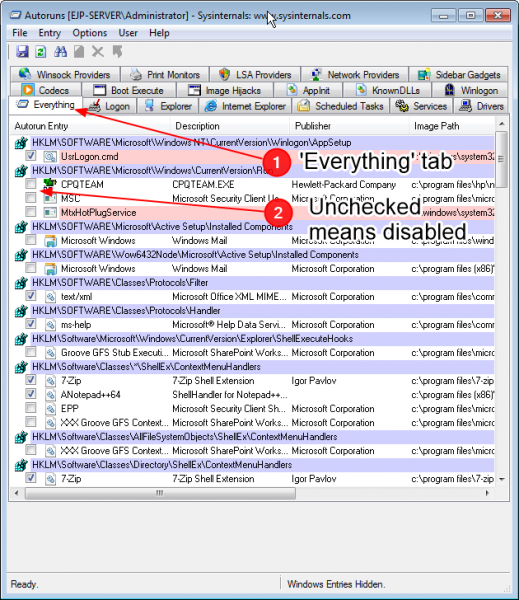Click the text/xml entry icon
Screen dimensions: 519x600
click(x=50, y=297)
